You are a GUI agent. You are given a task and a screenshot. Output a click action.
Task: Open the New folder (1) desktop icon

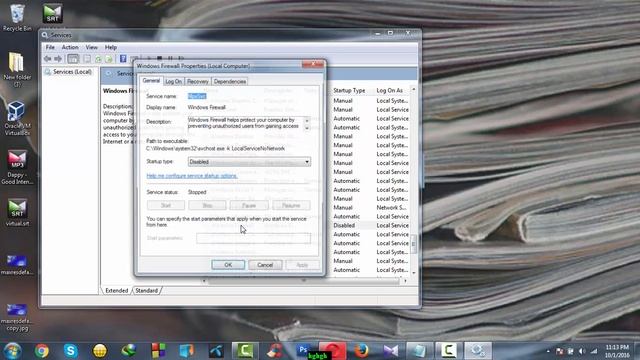17,69
